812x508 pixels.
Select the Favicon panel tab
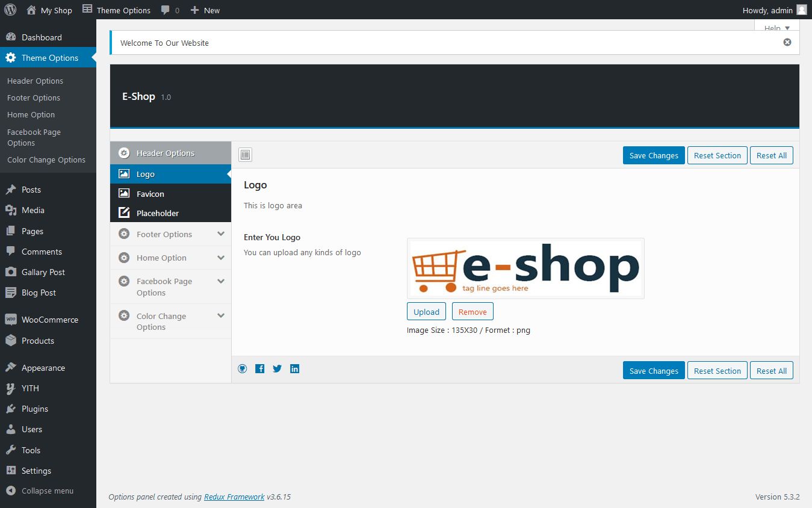[170, 194]
